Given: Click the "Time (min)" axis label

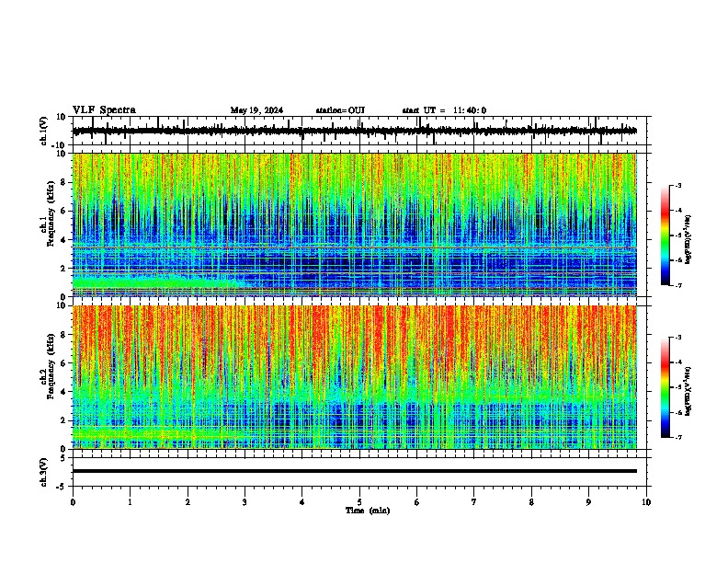Looking at the screenshot, I should coord(368,511).
